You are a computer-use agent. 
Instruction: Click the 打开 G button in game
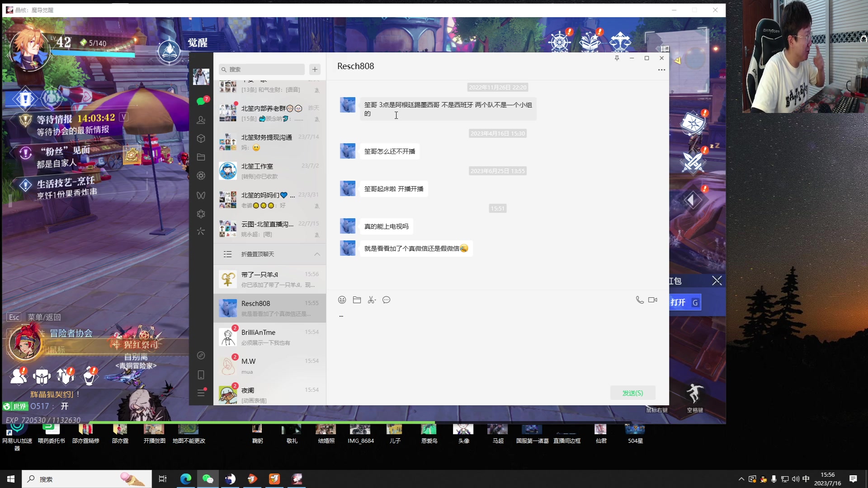685,303
